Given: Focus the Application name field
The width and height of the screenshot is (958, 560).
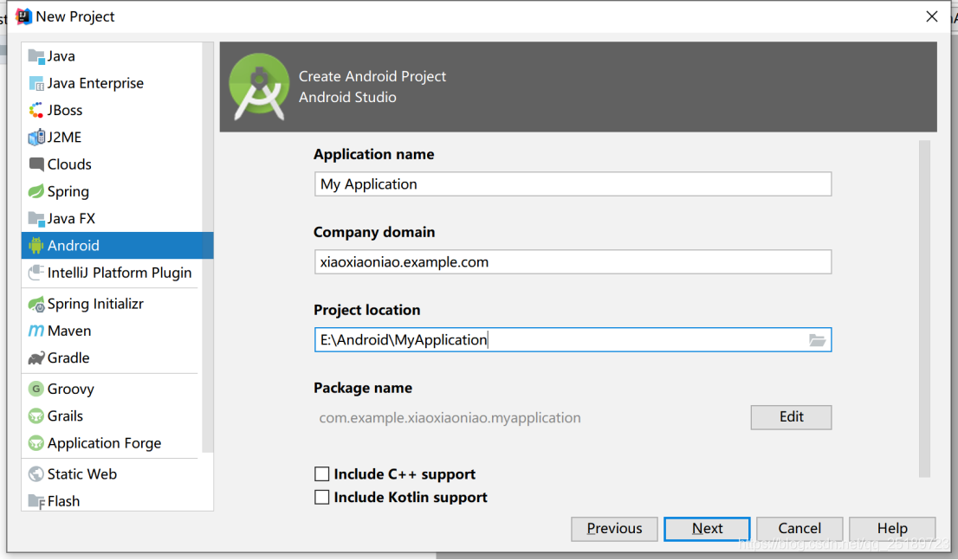Looking at the screenshot, I should point(573,183).
